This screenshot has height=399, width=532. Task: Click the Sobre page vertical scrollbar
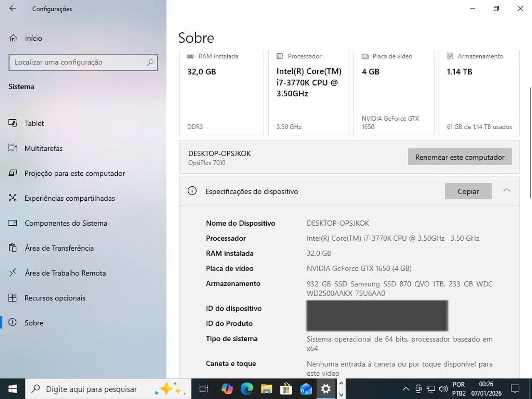coord(530,143)
